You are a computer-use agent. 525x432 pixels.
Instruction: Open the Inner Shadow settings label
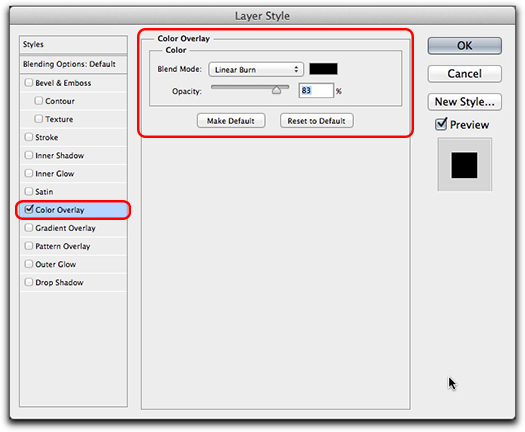tap(60, 155)
